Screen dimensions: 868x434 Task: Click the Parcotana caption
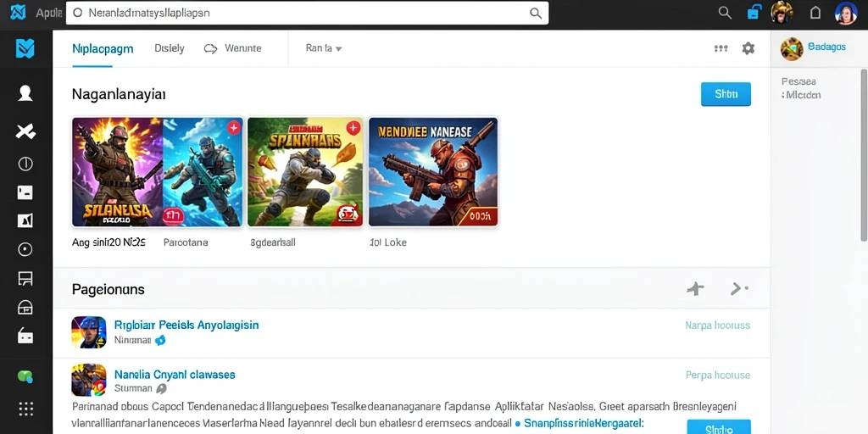186,242
